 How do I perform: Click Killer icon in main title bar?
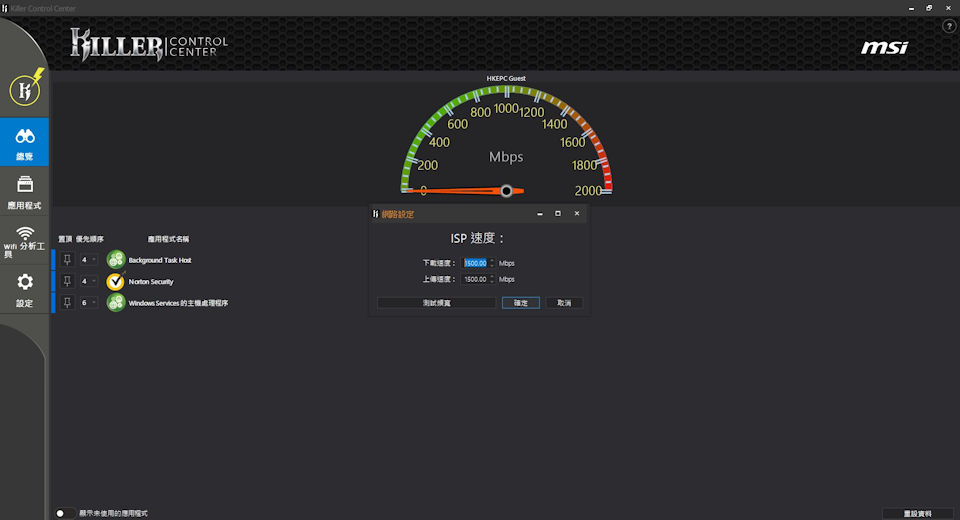pos(5,8)
